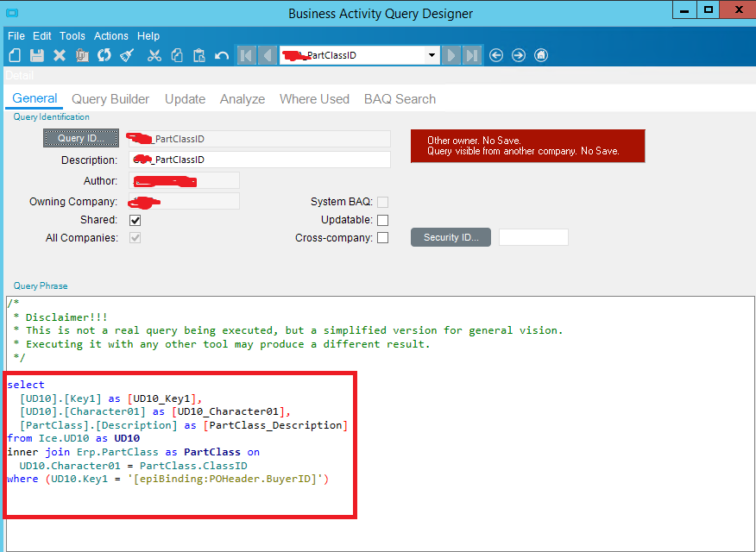The width and height of the screenshot is (756, 552).
Task: Enable the Cross-company checkbox
Action: coord(383,238)
